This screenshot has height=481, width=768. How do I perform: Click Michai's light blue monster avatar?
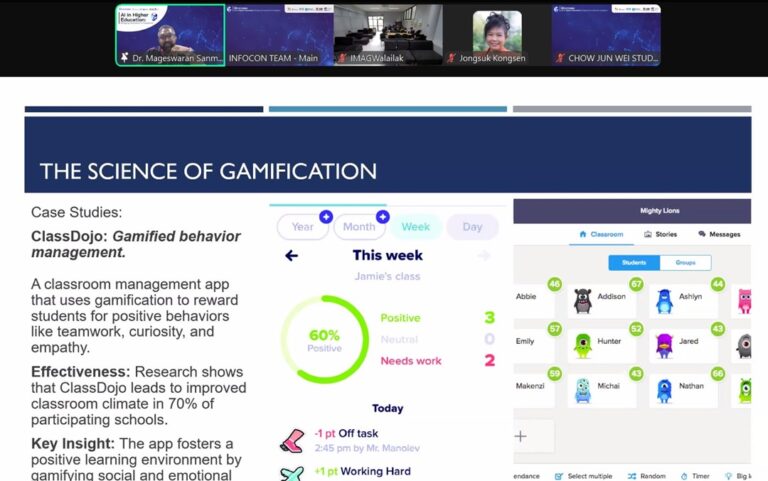coord(582,390)
